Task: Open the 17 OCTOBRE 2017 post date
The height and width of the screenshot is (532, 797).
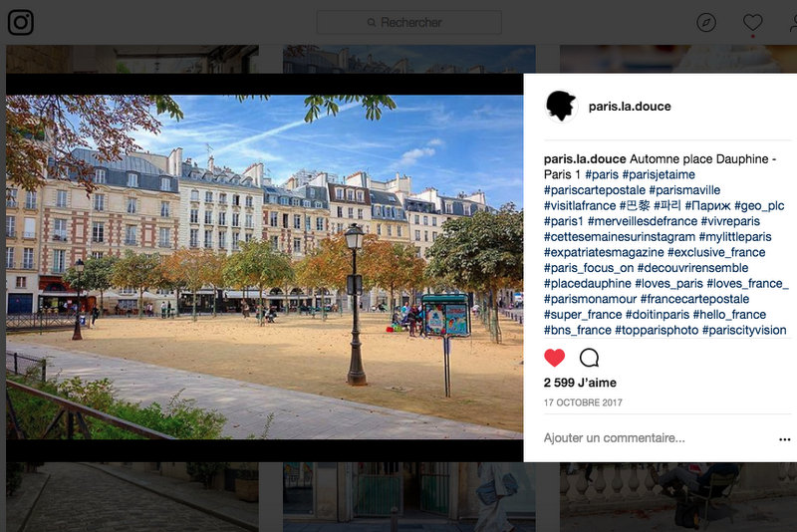Action: coord(583,402)
